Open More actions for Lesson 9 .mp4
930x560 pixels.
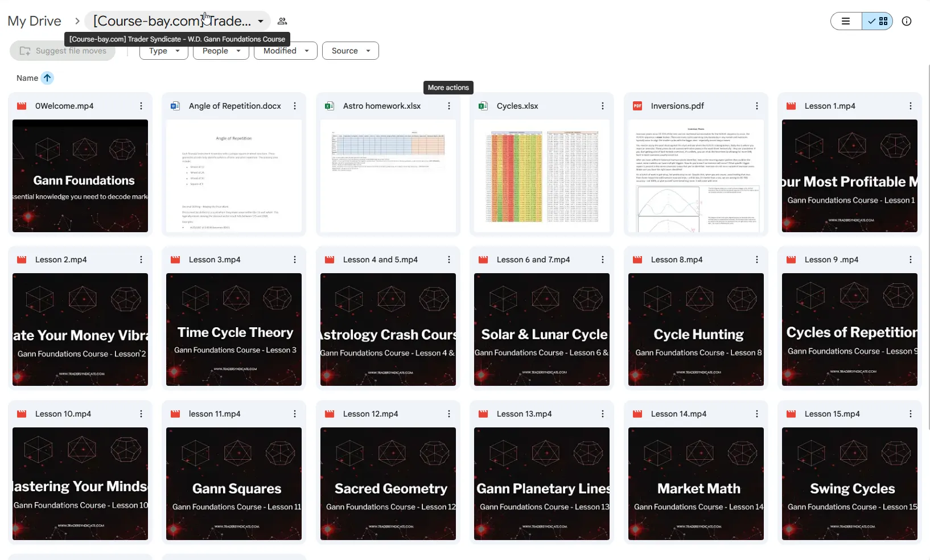(x=911, y=260)
